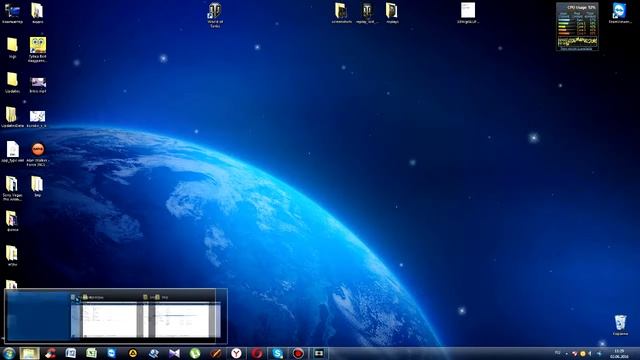640x360 pixels.
Task: Select the orange round Alan Walker audio file
Action: click(x=38, y=153)
